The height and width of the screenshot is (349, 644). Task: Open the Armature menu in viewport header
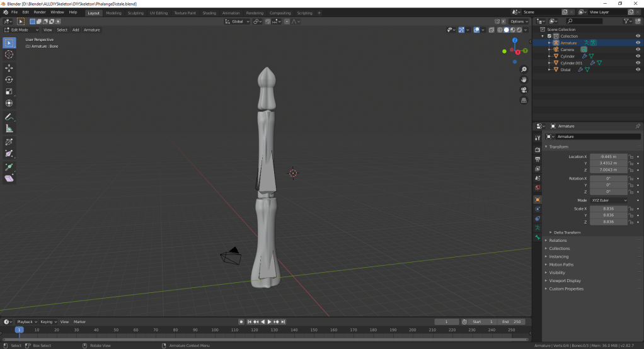[91, 30]
